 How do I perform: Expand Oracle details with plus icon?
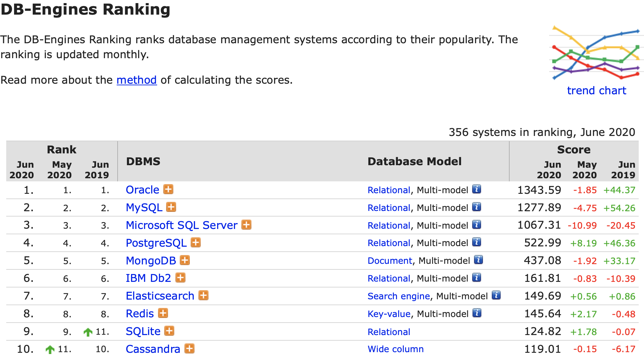(168, 189)
